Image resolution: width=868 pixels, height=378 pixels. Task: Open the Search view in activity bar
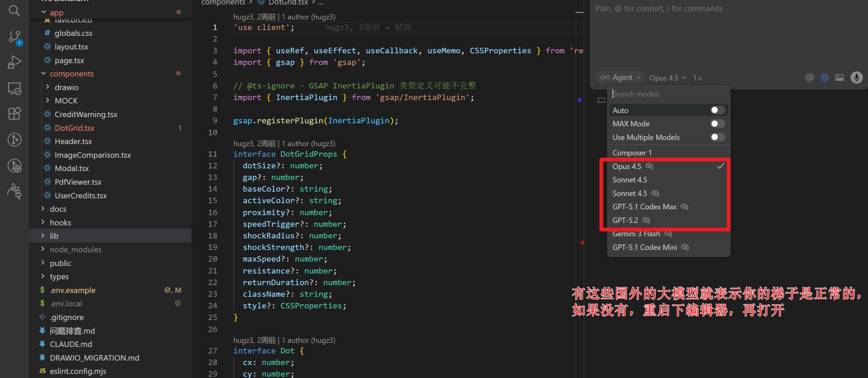click(x=14, y=10)
